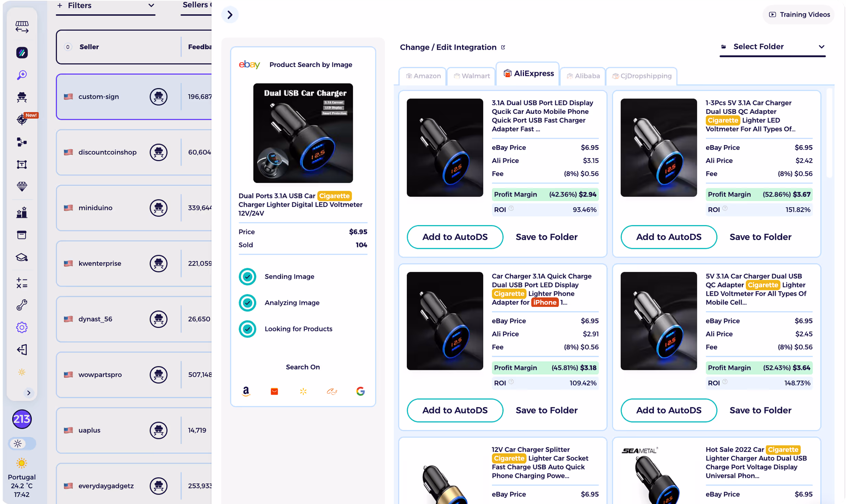Open the title builder icon in sidebar
The image size is (846, 504).
pyautogui.click(x=22, y=164)
